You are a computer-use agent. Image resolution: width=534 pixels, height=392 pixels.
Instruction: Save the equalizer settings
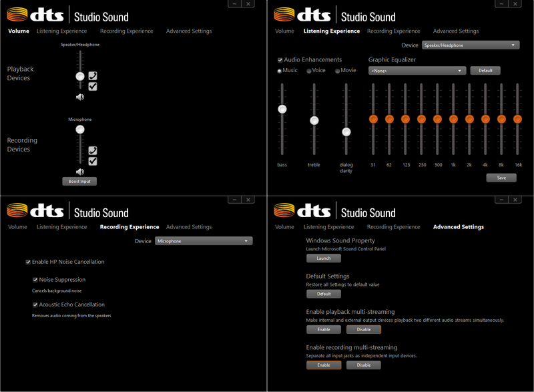point(501,178)
